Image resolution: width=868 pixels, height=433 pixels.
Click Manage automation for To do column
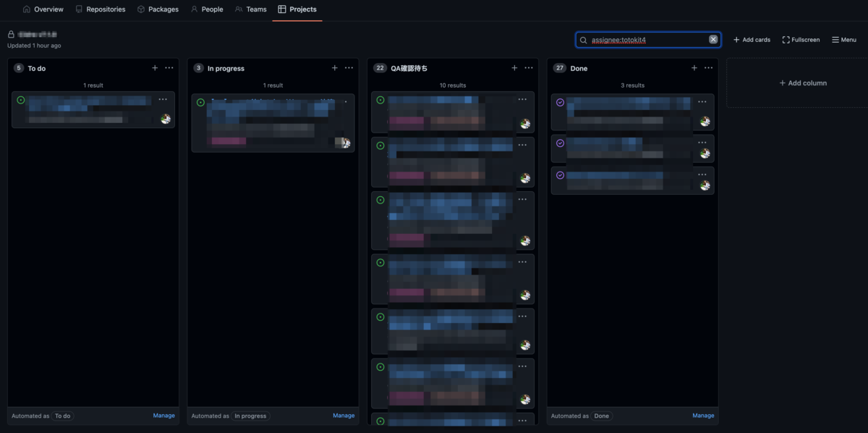coord(164,416)
